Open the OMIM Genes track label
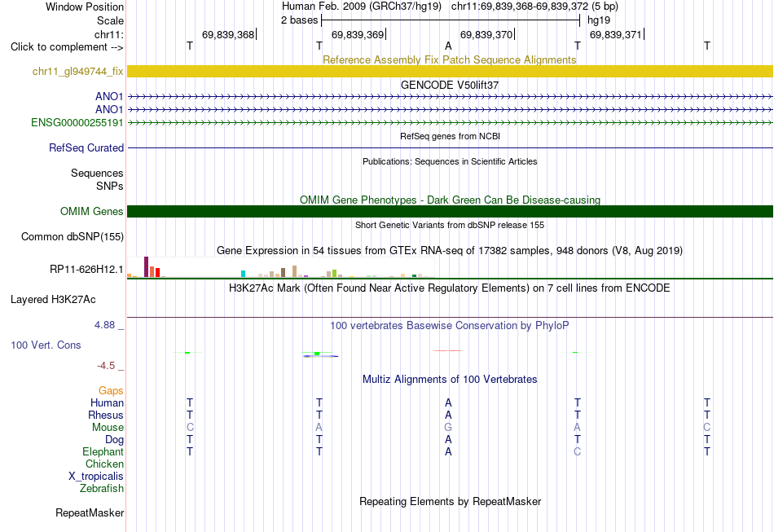This screenshot has width=774, height=532. [x=91, y=211]
